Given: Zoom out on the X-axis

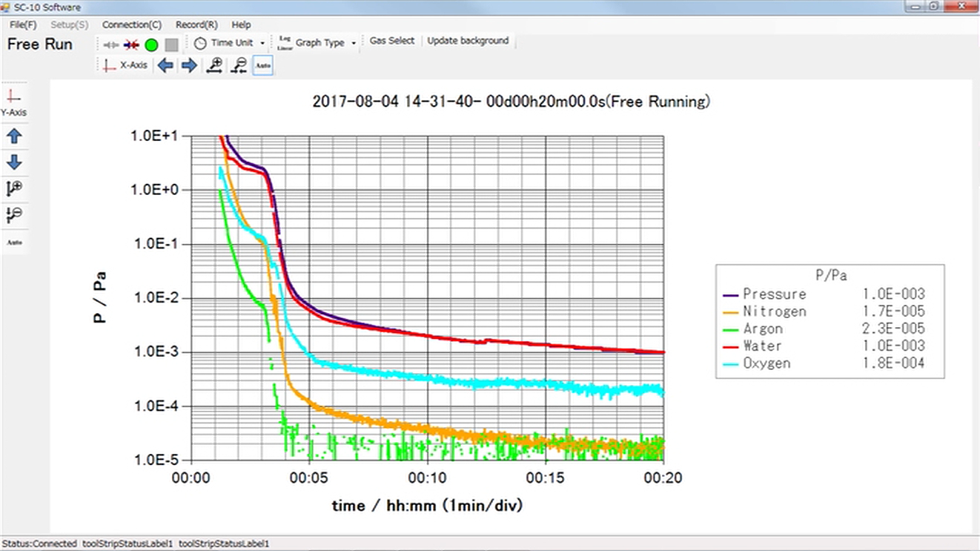Looking at the screenshot, I should coord(239,65).
